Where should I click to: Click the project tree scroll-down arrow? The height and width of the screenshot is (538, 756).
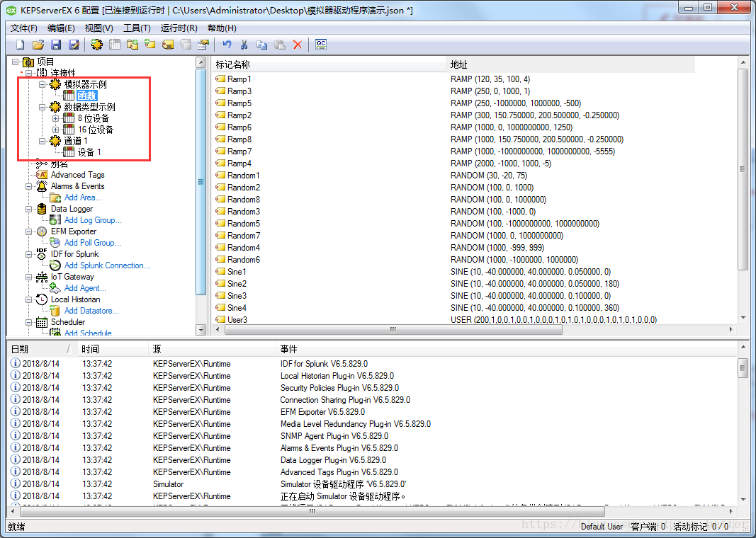pyautogui.click(x=201, y=329)
